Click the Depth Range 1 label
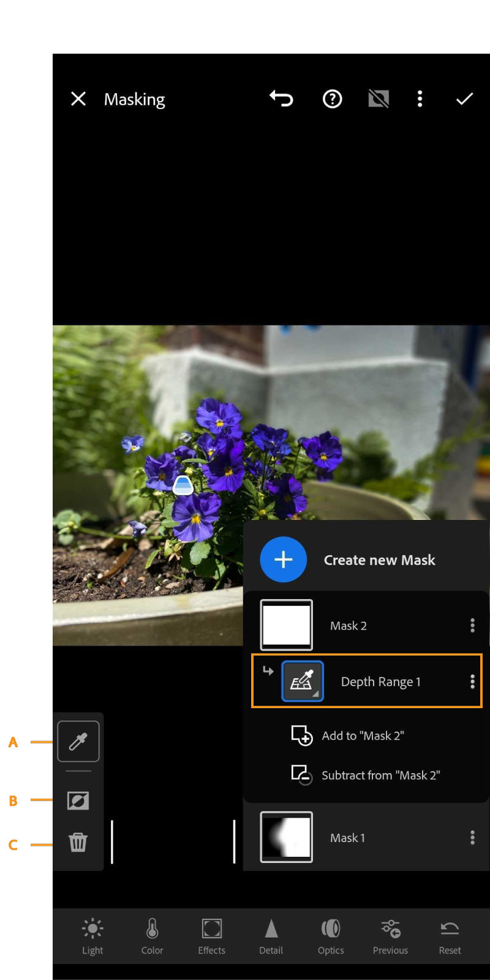This screenshot has height=980, width=490. [381, 682]
